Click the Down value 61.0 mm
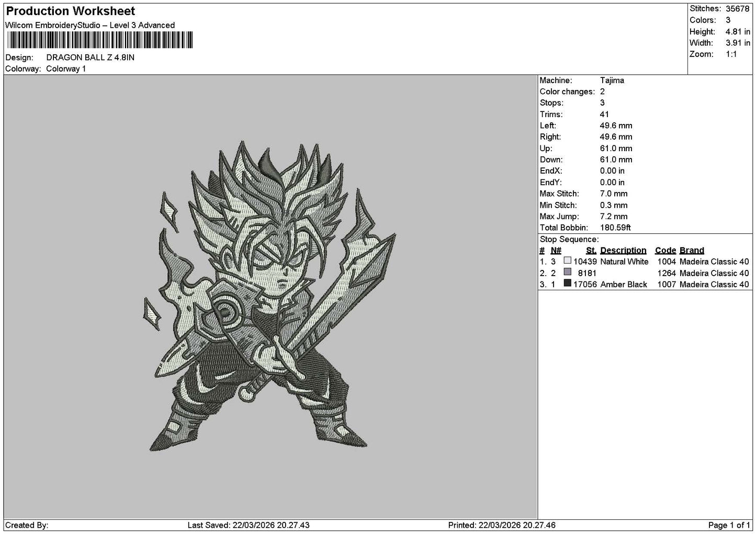Screen dimensions: 756x534 point(616,160)
